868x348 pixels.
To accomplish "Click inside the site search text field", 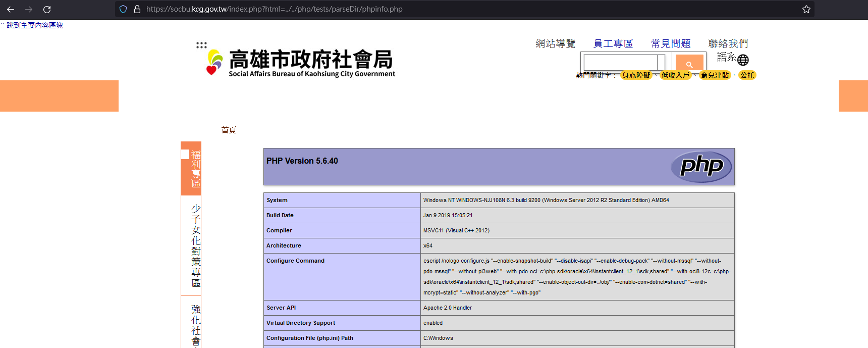I will point(620,63).
